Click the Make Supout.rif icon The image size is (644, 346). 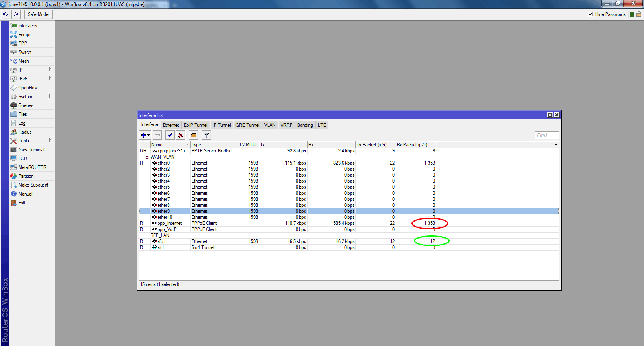(14, 185)
